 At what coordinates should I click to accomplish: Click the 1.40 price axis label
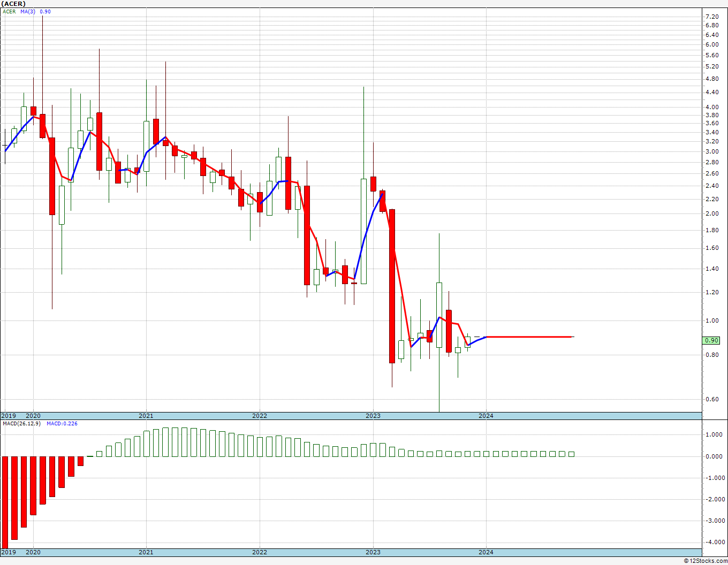(x=712, y=269)
